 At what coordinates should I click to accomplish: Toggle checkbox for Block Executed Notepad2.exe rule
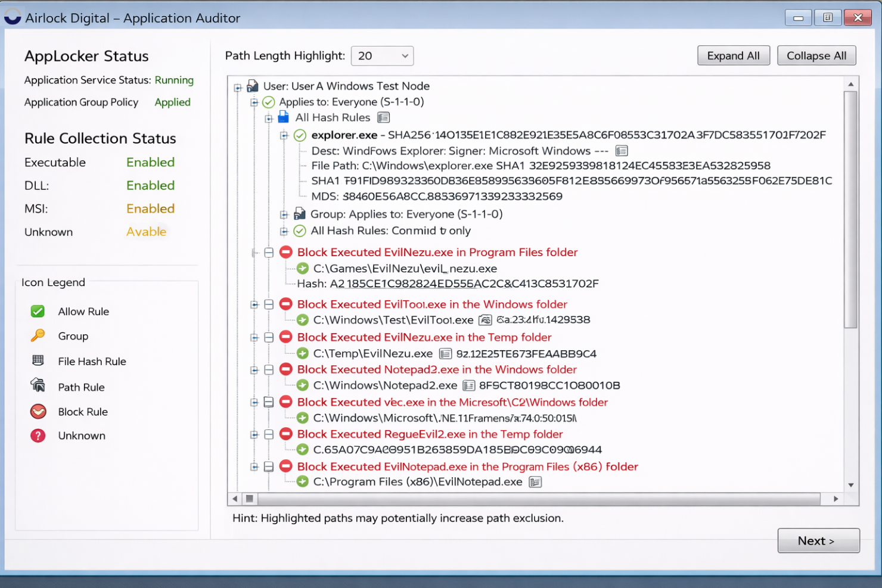tap(269, 370)
